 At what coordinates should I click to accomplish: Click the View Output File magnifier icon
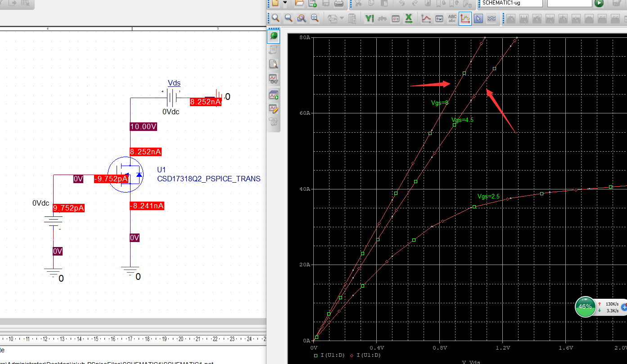pos(273,63)
